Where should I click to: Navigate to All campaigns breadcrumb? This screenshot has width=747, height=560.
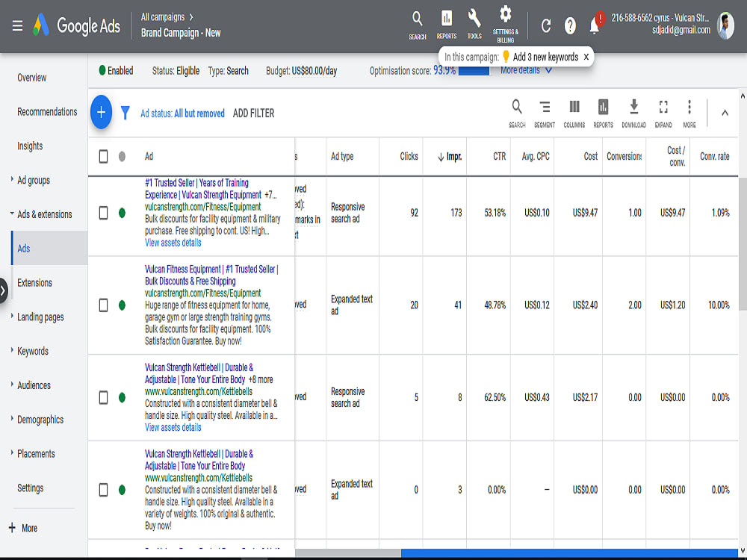click(x=162, y=17)
